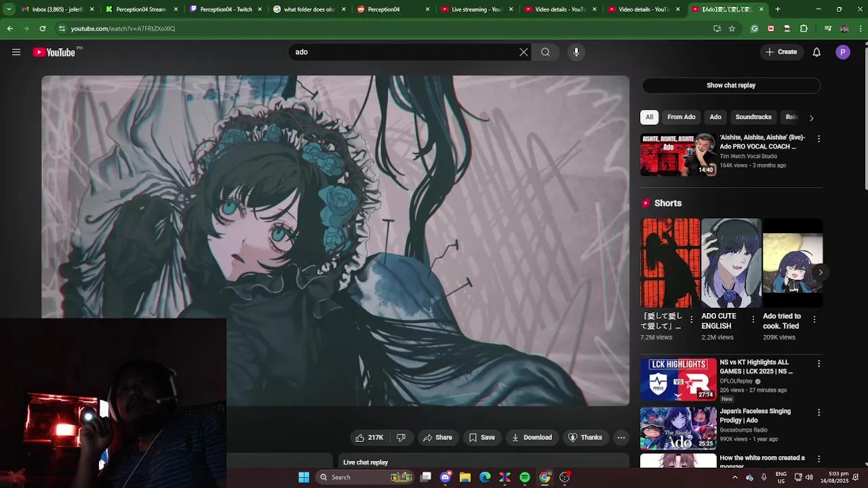Open YouTube notifications bell
This screenshot has height=488, width=868.
click(x=816, y=52)
